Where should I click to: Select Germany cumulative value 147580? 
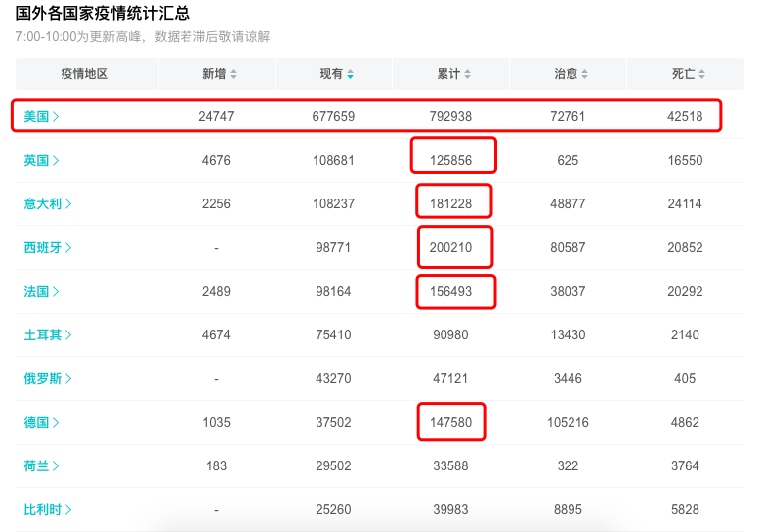(x=450, y=422)
